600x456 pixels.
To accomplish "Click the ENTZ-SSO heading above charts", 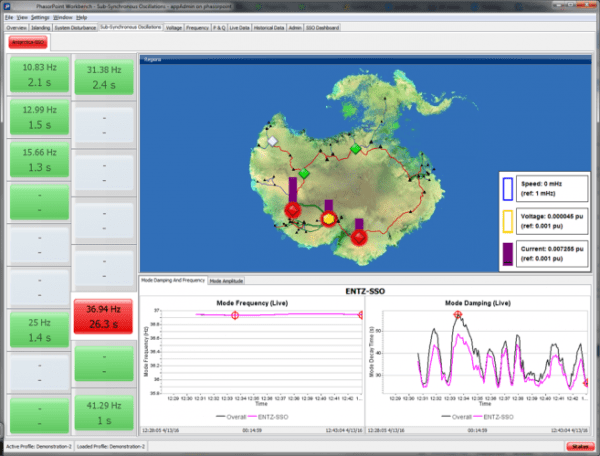I will tap(365, 291).
